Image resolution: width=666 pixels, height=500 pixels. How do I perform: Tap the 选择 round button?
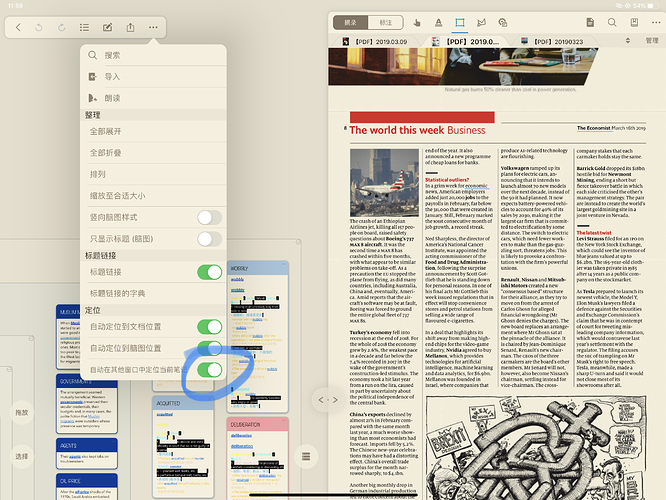point(22,457)
